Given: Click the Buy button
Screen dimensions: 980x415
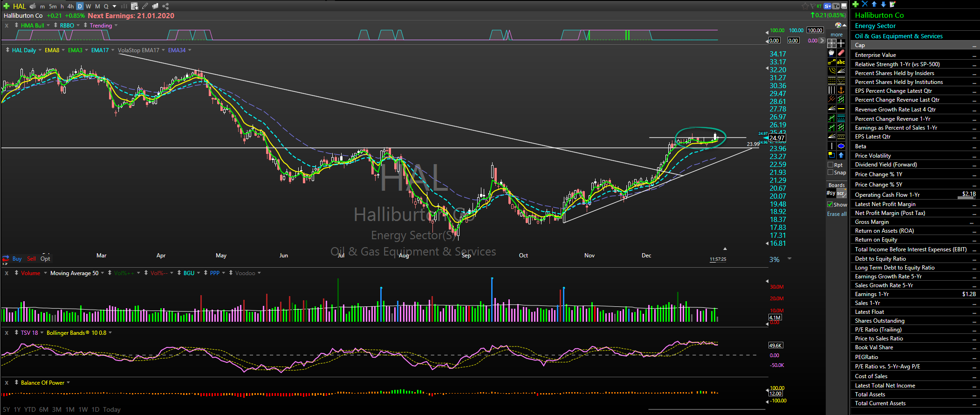Looking at the screenshot, I should [17, 259].
